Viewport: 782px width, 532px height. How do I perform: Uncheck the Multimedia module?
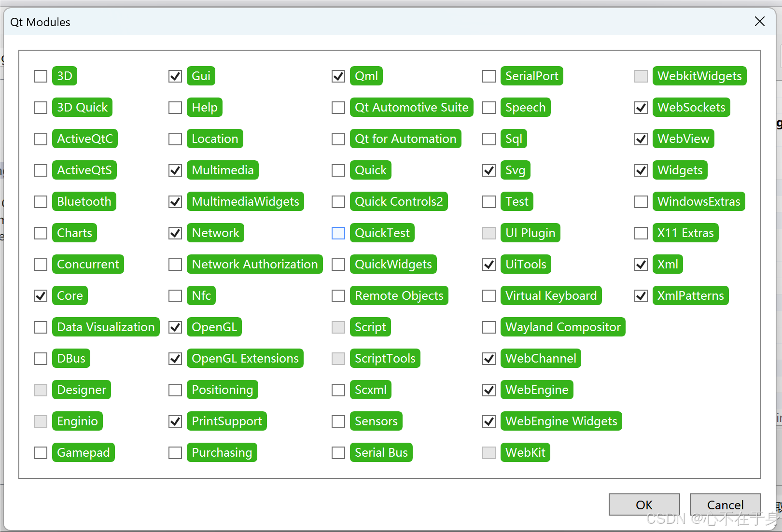175,170
